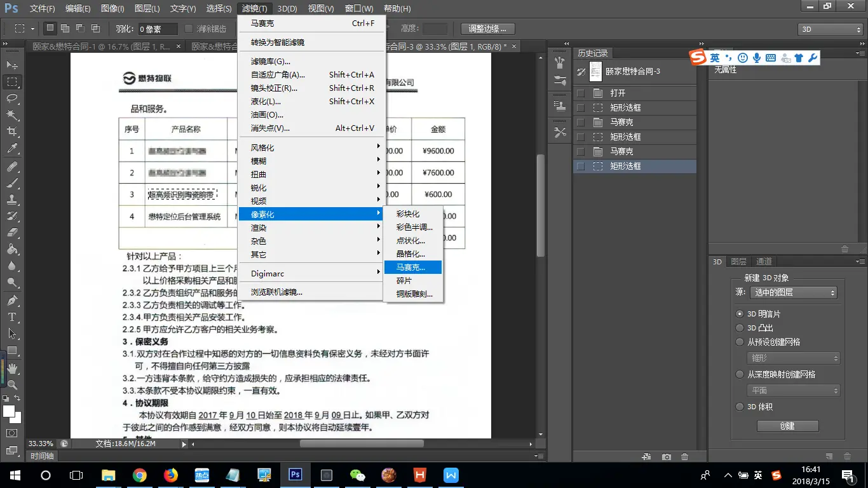Click the foreground color swatch

pos(9,411)
